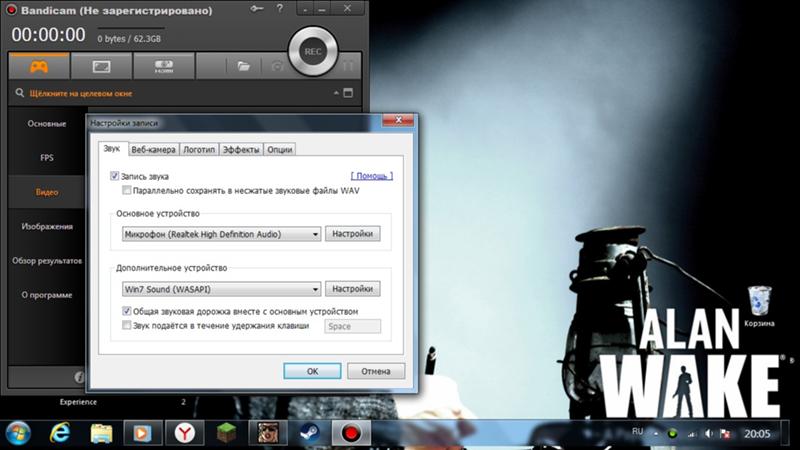
Task: Choose the HDMI device recording mode
Action: point(164,66)
